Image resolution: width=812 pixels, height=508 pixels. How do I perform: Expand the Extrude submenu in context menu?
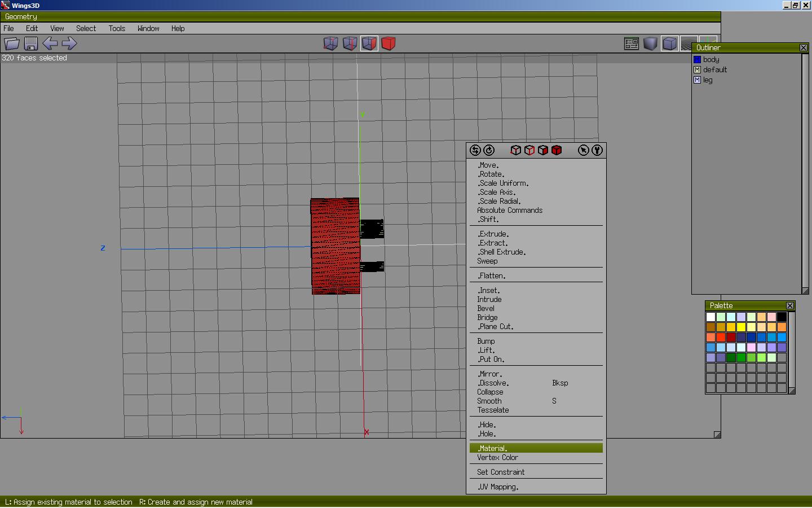click(x=493, y=234)
